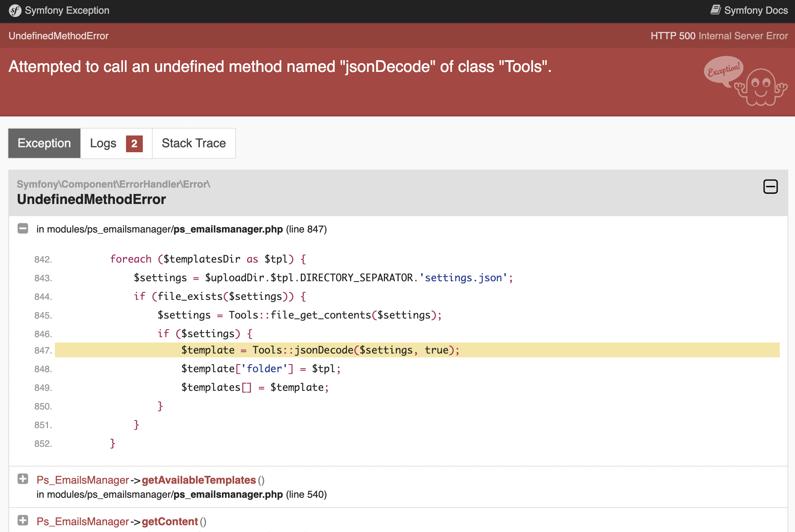Click the Symfony Exception header title
The width and height of the screenshot is (795, 532).
(x=67, y=11)
